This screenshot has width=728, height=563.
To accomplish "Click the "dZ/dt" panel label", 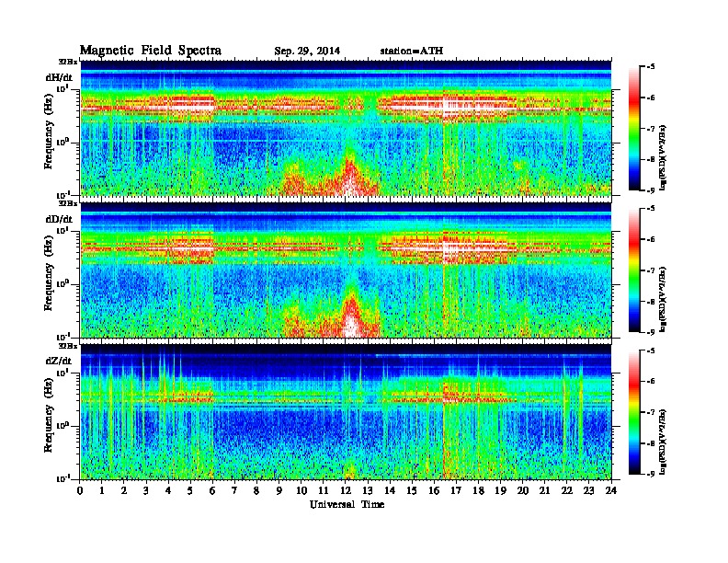I will click(x=59, y=361).
